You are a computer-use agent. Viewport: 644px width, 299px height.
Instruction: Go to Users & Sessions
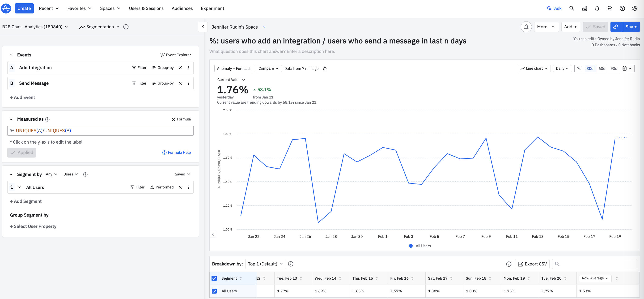[146, 8]
